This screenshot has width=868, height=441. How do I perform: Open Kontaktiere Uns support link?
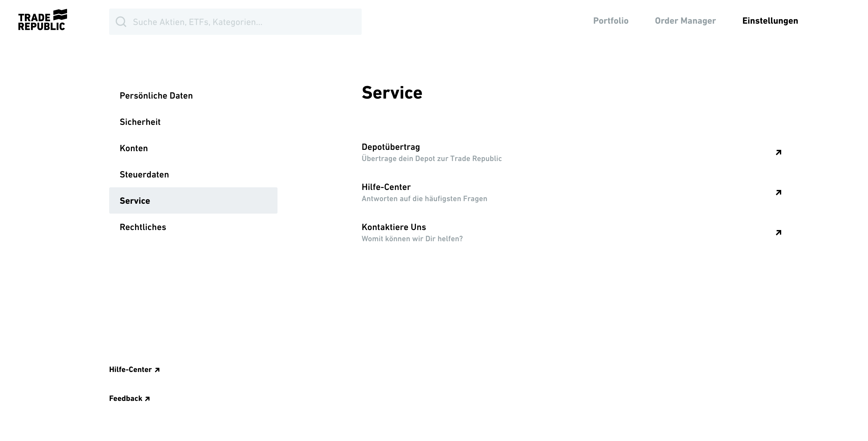coord(394,227)
